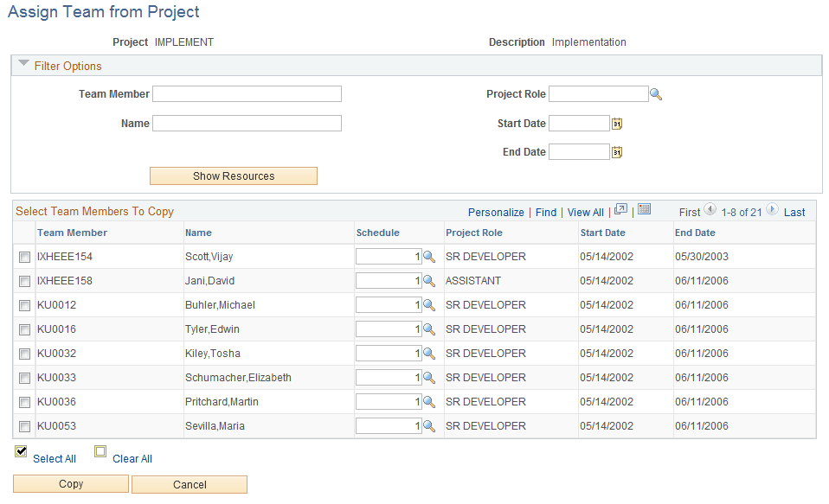The image size is (829, 504).
Task: Open the Project Role lookup magnifier
Action: click(x=656, y=93)
